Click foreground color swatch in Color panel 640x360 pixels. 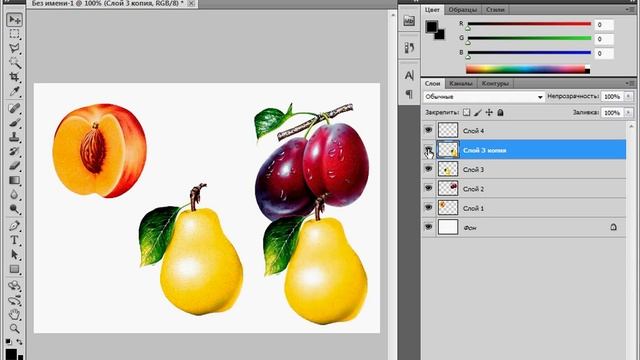click(x=431, y=27)
